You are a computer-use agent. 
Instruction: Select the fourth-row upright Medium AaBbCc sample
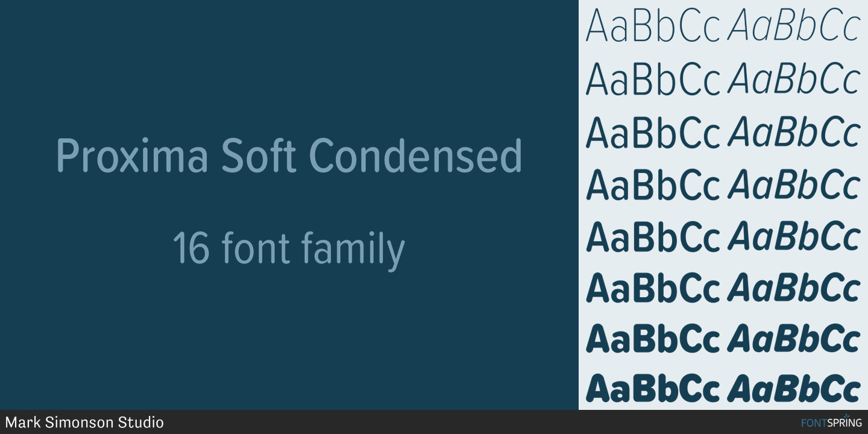coord(653,185)
